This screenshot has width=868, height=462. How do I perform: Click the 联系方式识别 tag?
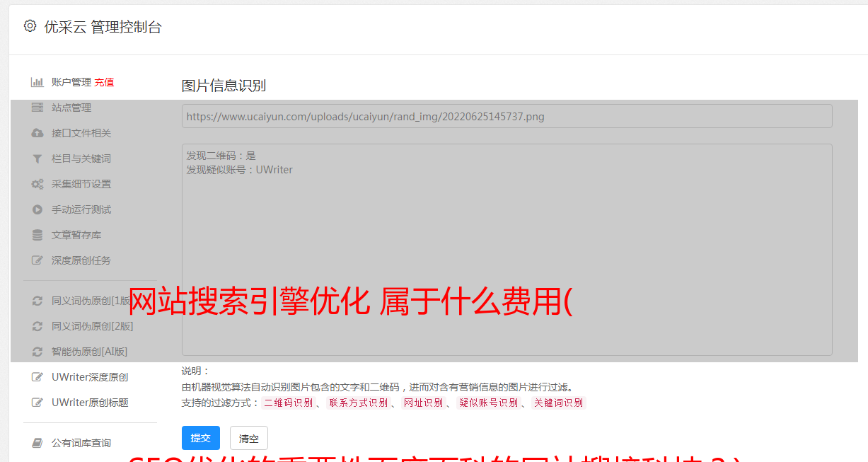pos(358,403)
